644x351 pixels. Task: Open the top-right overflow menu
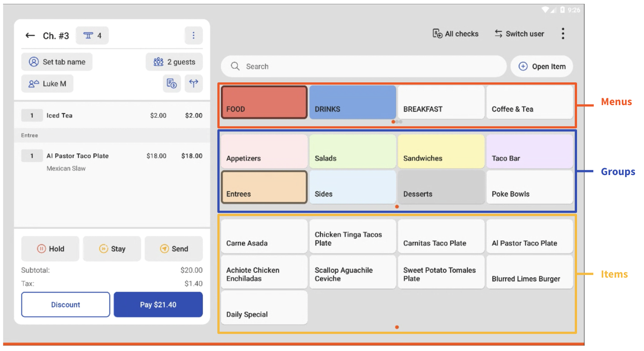pyautogui.click(x=563, y=33)
